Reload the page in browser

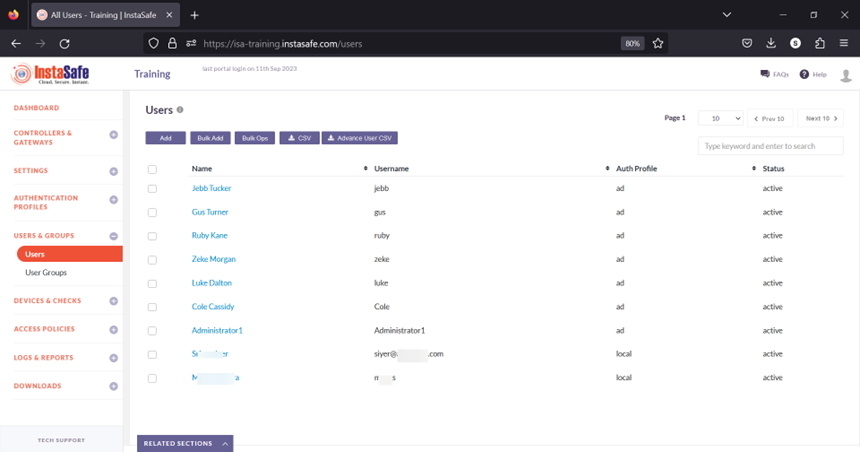[x=64, y=44]
